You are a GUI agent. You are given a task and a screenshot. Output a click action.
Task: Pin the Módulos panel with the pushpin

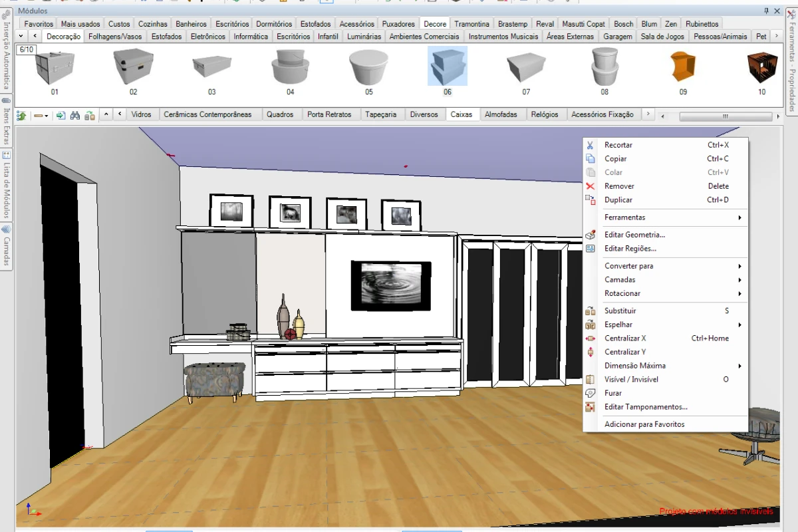(x=766, y=11)
